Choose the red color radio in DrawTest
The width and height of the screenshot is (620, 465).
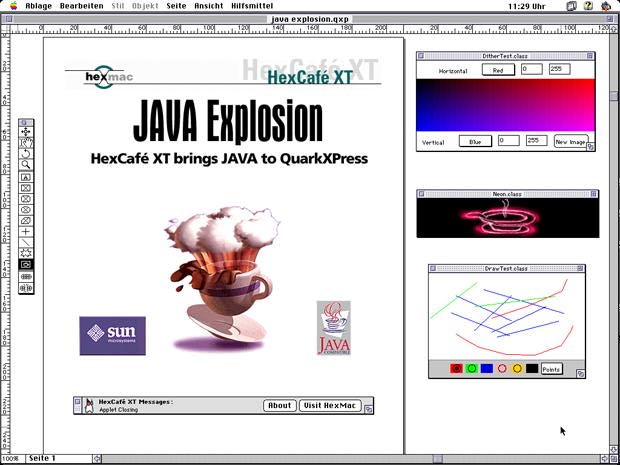click(x=457, y=369)
